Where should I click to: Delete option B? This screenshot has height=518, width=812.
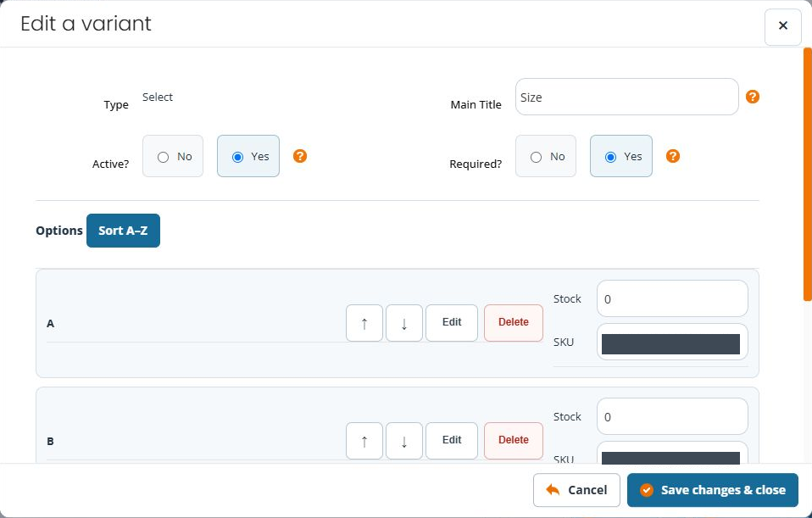(514, 441)
